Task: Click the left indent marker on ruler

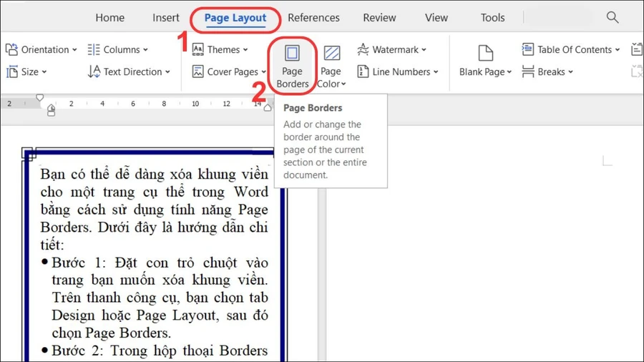Action: pos(51,110)
